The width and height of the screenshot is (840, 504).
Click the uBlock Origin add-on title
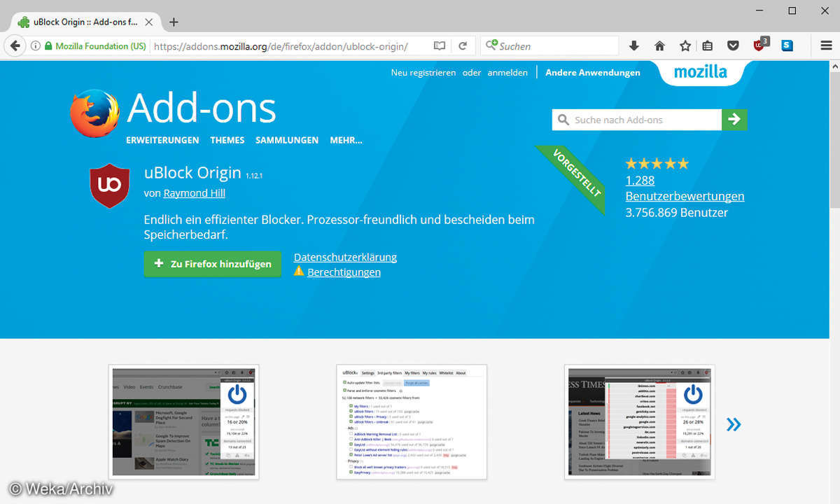(192, 172)
